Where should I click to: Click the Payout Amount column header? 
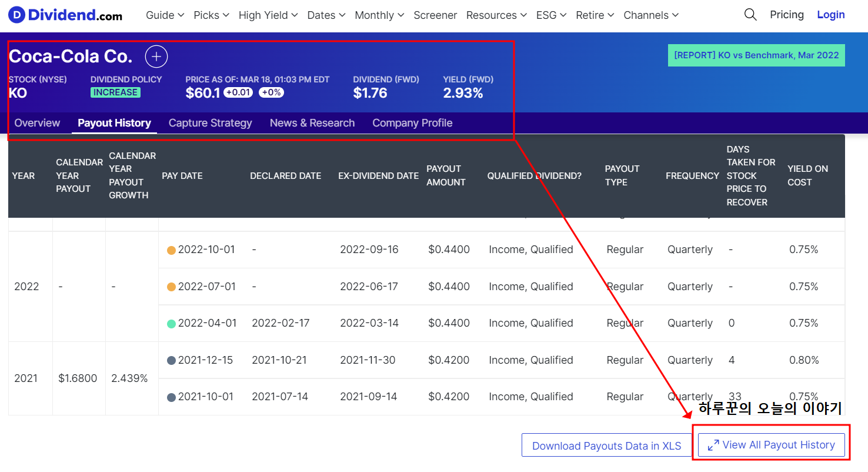coord(446,176)
